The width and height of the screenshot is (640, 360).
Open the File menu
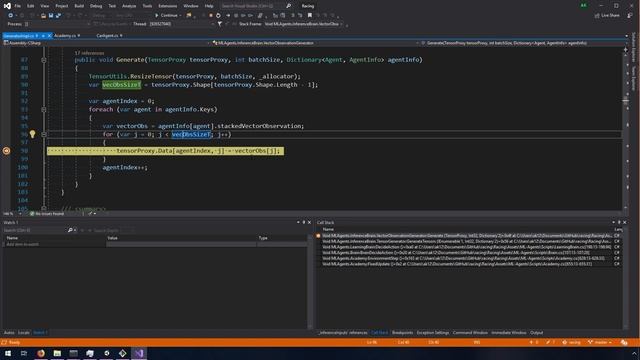click(x=18, y=6)
